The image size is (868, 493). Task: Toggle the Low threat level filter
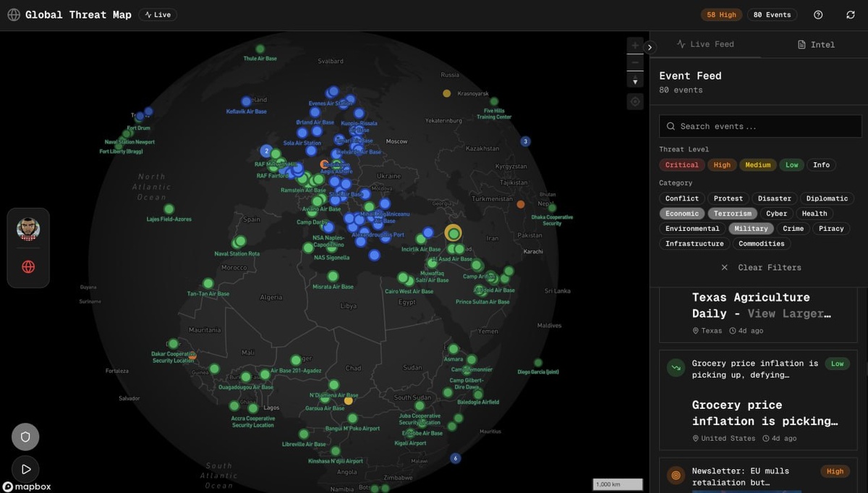point(792,165)
